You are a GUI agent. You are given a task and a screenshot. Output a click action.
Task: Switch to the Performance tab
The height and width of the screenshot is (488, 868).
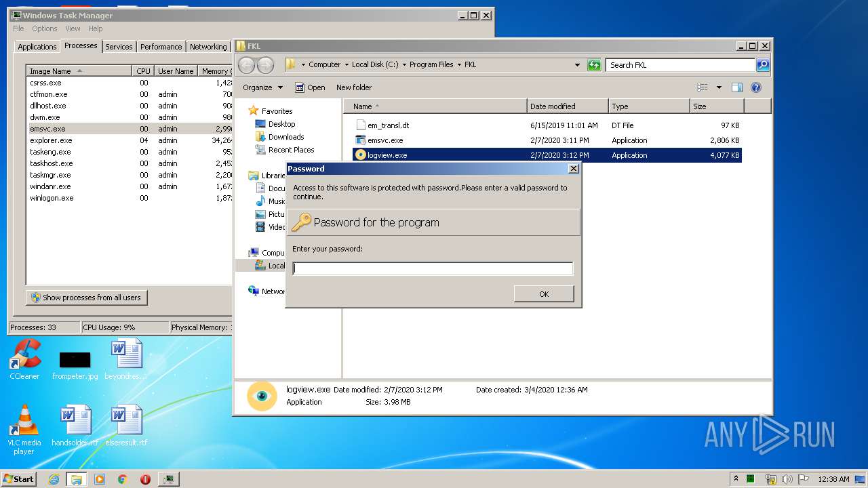point(161,47)
